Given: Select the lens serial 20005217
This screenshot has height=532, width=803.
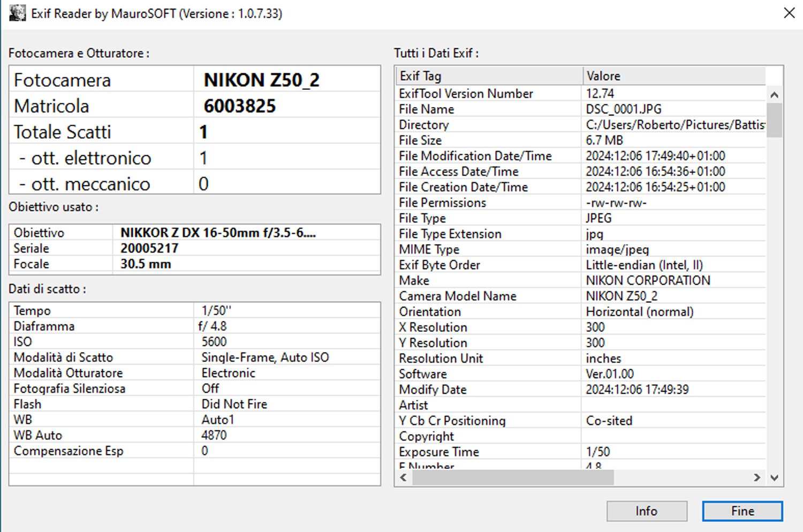Looking at the screenshot, I should pos(149,248).
